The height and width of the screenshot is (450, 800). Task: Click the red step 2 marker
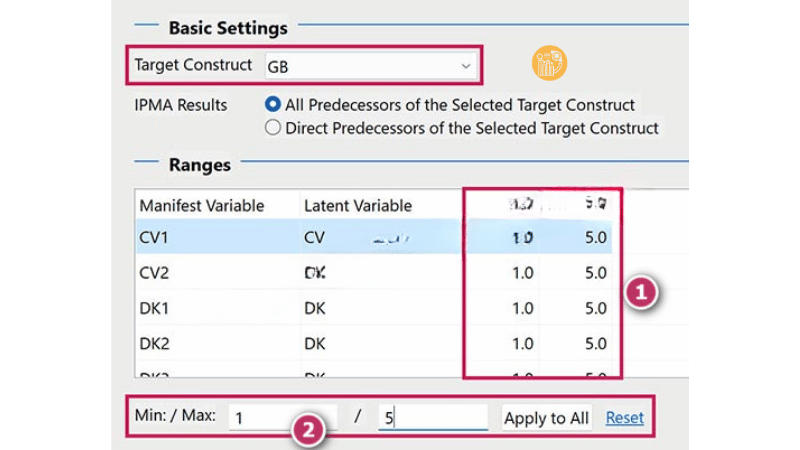pos(309,431)
